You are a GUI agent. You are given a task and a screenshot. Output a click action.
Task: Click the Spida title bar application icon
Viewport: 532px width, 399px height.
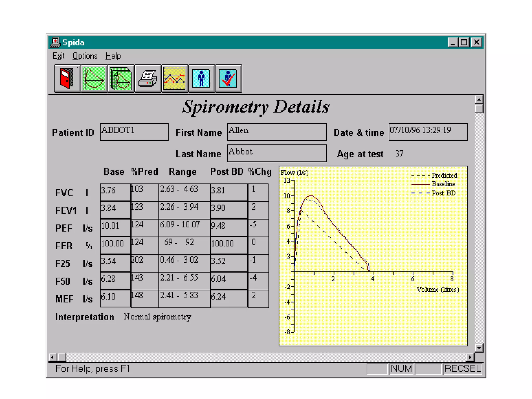coord(55,42)
